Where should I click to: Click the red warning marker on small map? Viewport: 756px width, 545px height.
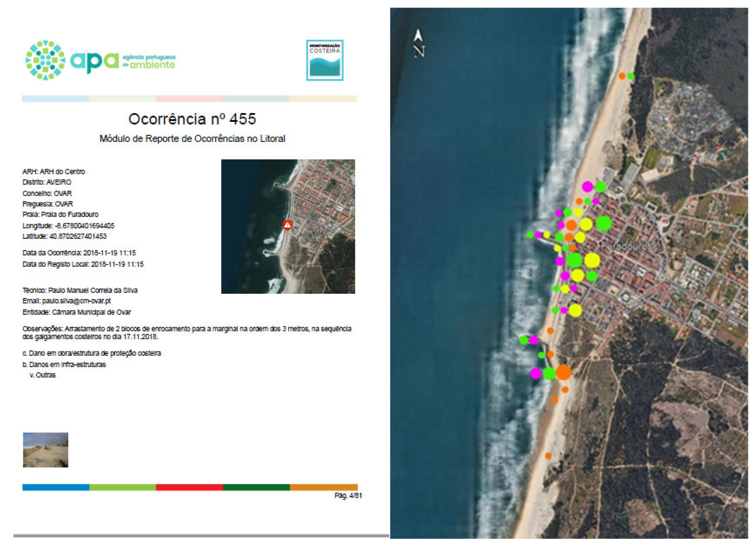(x=287, y=225)
